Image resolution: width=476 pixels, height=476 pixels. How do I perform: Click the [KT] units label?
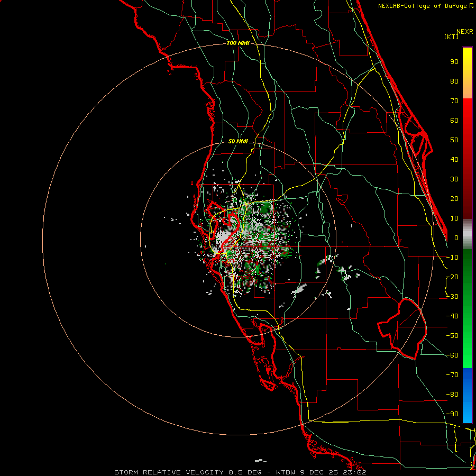[x=451, y=36]
